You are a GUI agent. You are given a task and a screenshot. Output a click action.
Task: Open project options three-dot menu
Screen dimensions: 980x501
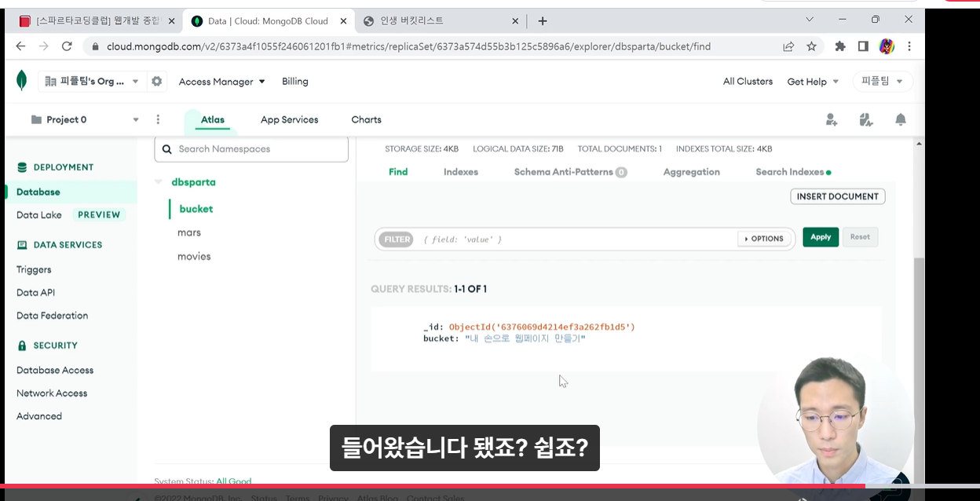[x=158, y=119]
